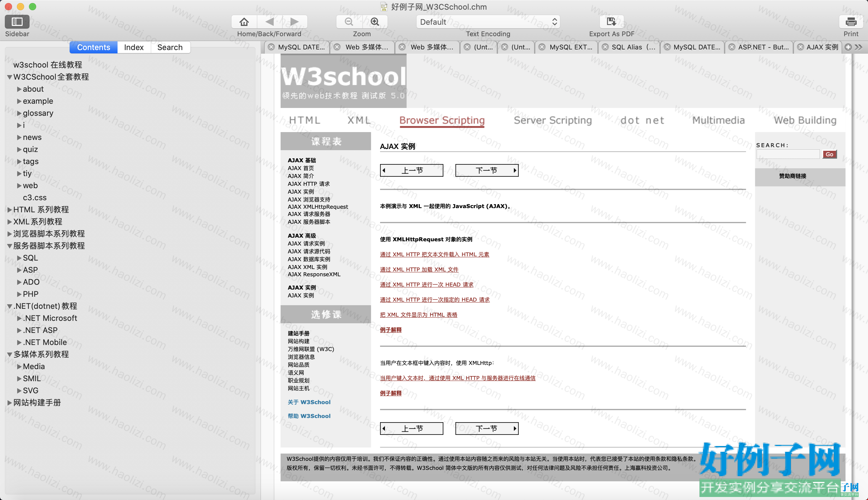
Task: Open the Multimedia navigation tab
Action: [718, 120]
